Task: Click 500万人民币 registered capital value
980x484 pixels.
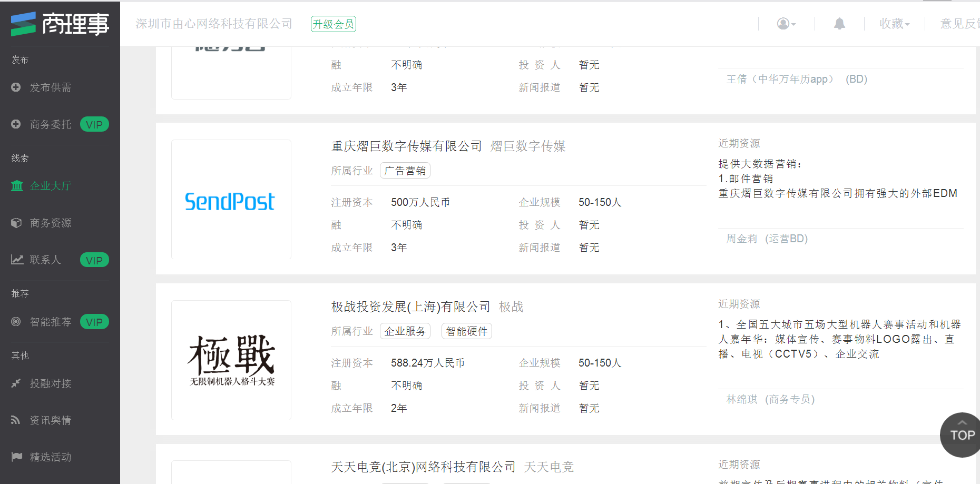Action: [x=420, y=202]
